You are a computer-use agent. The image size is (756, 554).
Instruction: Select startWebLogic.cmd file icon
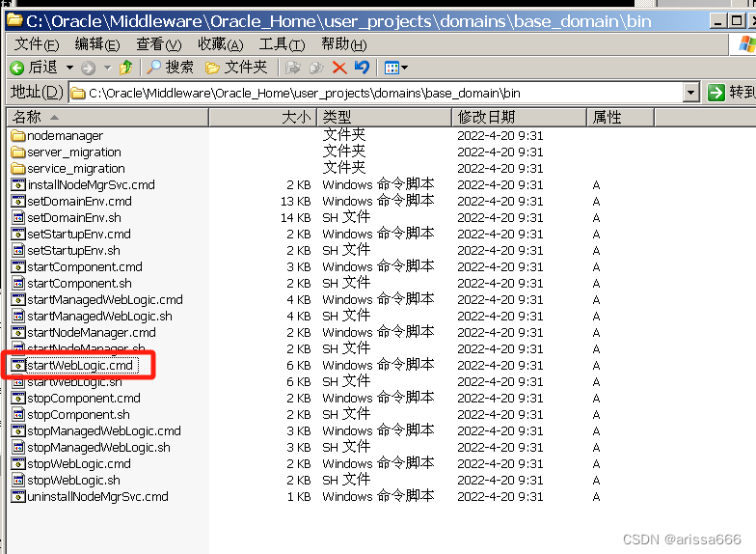pyautogui.click(x=17, y=365)
